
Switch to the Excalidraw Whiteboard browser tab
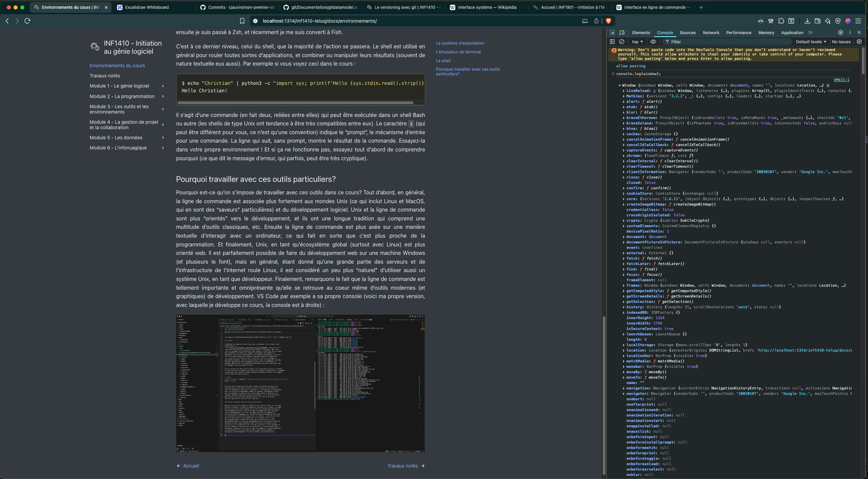pyautogui.click(x=146, y=7)
